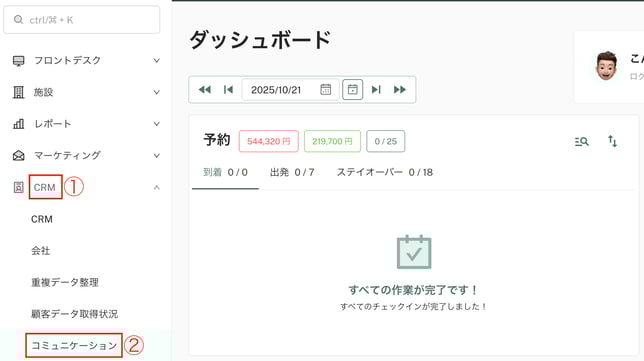Open the date picker calendar icon
The width and height of the screenshot is (644, 361).
326,90
